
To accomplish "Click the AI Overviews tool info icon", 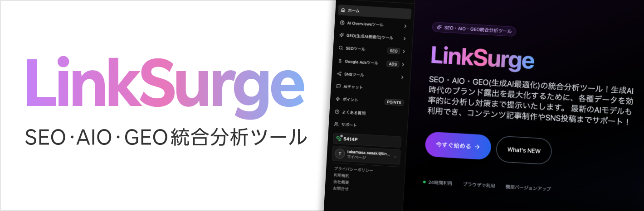I will pos(342,23).
